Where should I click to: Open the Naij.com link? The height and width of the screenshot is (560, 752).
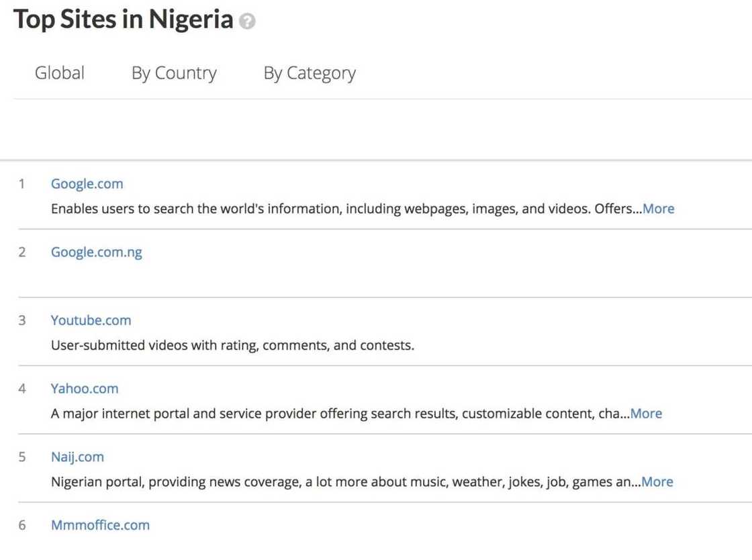coord(77,457)
